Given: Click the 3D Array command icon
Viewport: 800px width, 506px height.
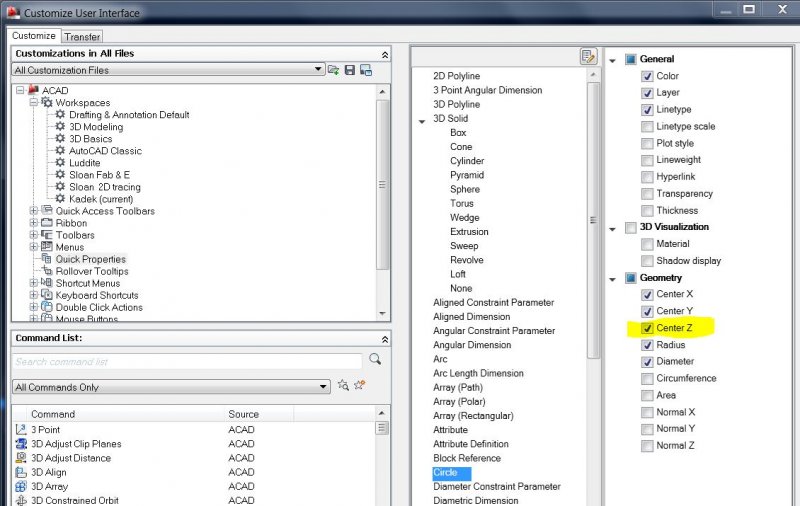Looking at the screenshot, I should click(x=21, y=486).
